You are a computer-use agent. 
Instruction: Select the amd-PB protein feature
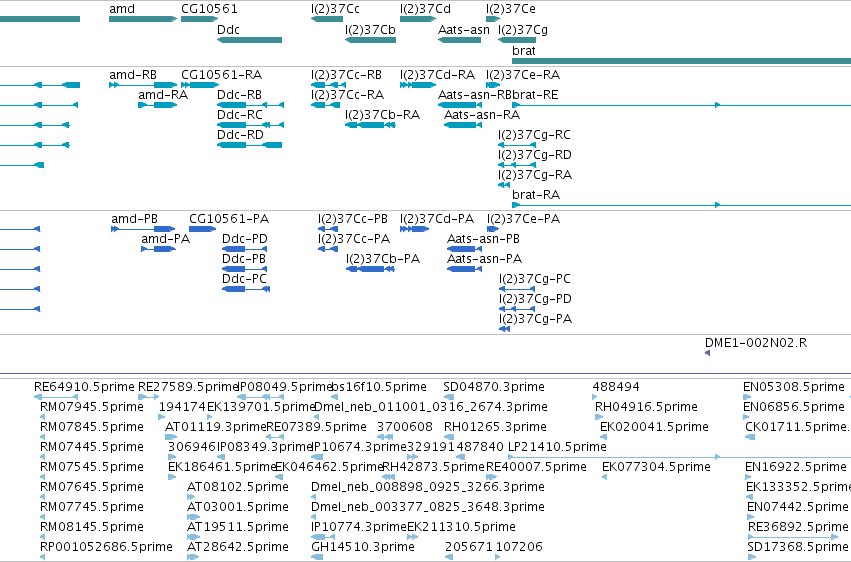click(x=143, y=229)
